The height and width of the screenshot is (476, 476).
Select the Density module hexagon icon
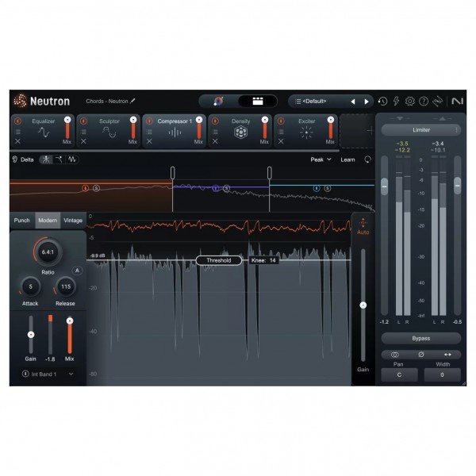point(240,132)
